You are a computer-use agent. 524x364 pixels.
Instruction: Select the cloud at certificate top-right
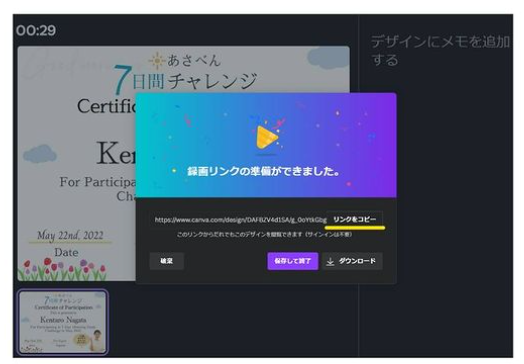coord(328,58)
